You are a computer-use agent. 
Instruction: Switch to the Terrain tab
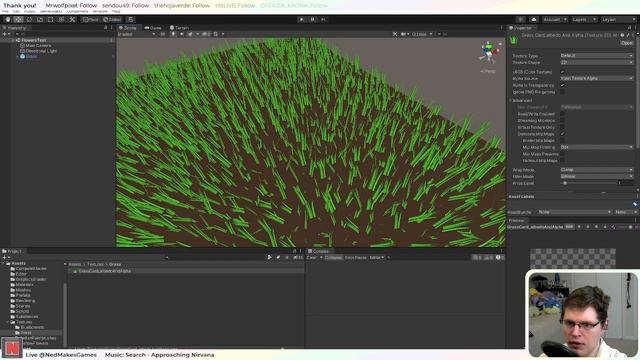(179, 28)
